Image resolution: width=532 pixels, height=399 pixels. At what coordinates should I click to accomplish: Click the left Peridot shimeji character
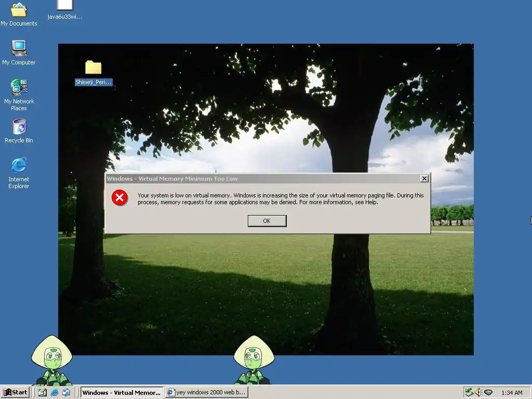coord(52,361)
